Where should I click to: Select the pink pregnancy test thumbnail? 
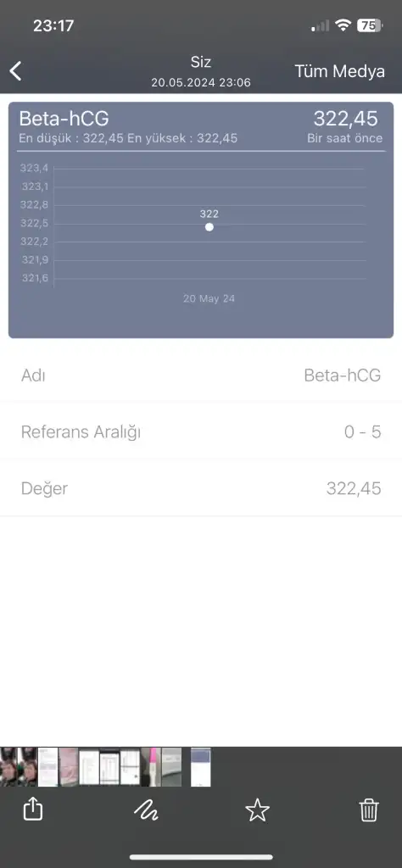(151, 766)
